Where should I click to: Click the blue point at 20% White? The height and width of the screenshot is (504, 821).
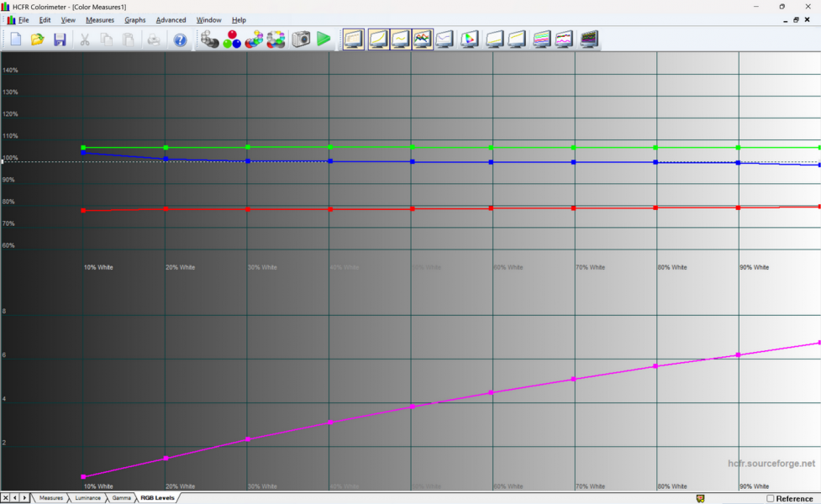(x=166, y=159)
